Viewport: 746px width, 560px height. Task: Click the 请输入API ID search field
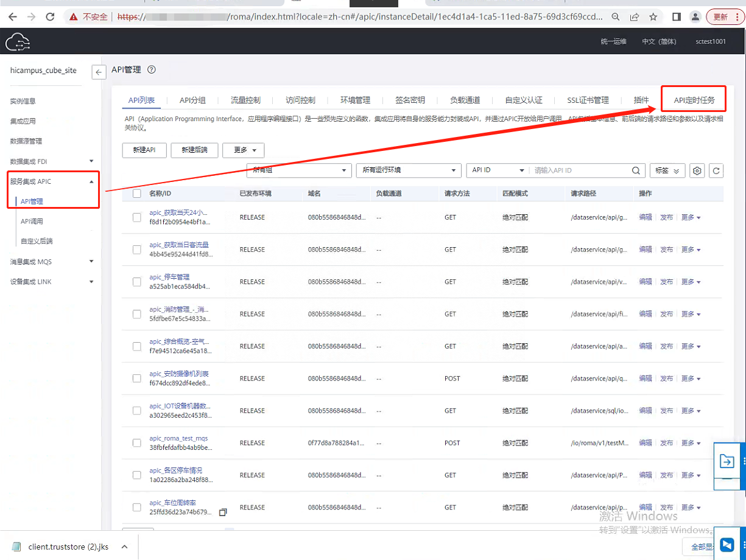coord(580,171)
